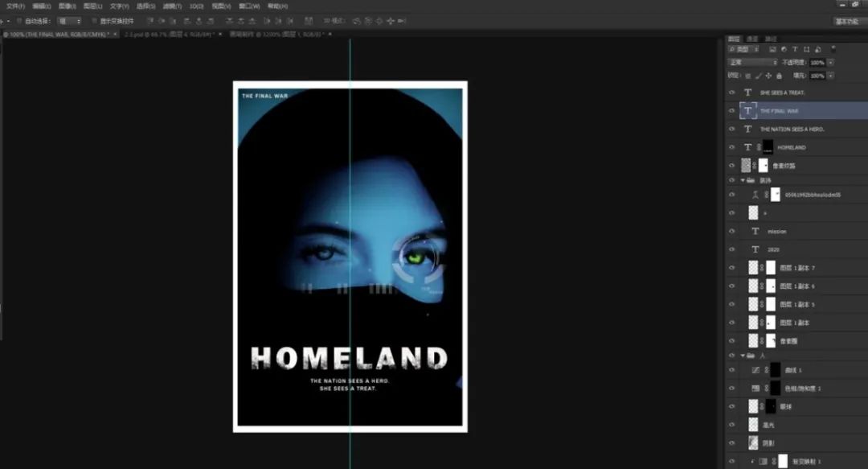Filter layers by type layer icon
Viewport: 868px width, 469px height.
(x=795, y=49)
